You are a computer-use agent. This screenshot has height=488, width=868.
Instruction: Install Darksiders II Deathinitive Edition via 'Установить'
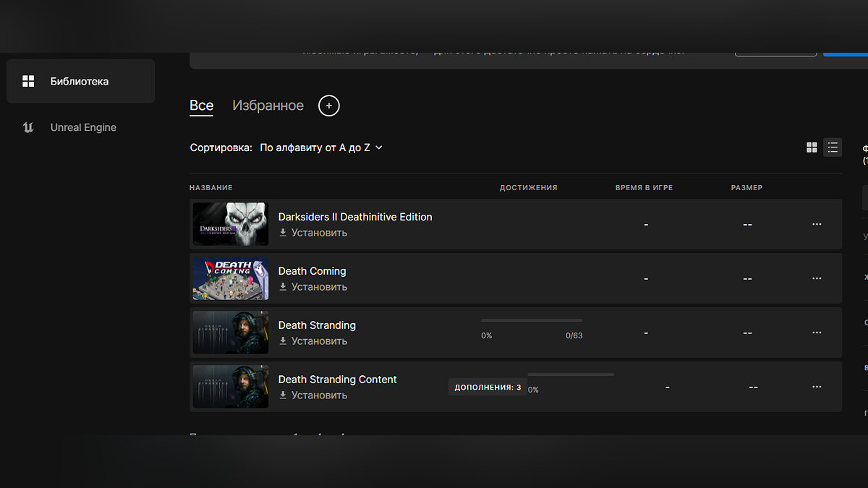point(313,233)
